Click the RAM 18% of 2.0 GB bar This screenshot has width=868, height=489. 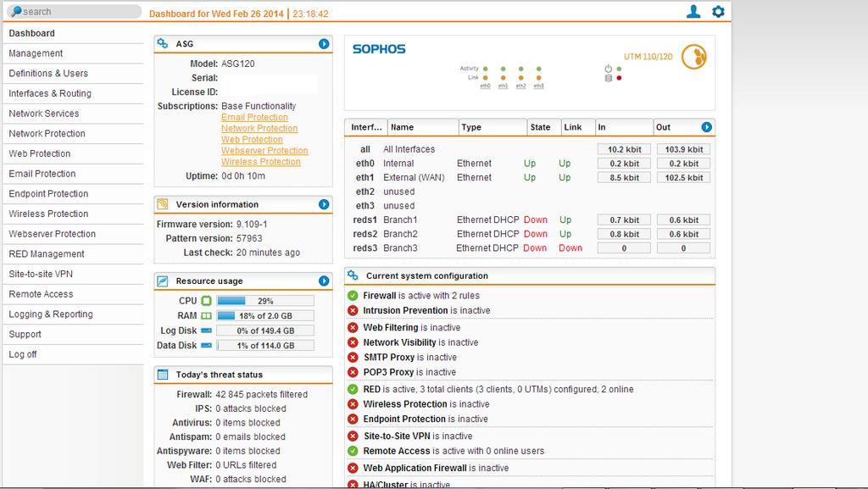pyautogui.click(x=265, y=316)
